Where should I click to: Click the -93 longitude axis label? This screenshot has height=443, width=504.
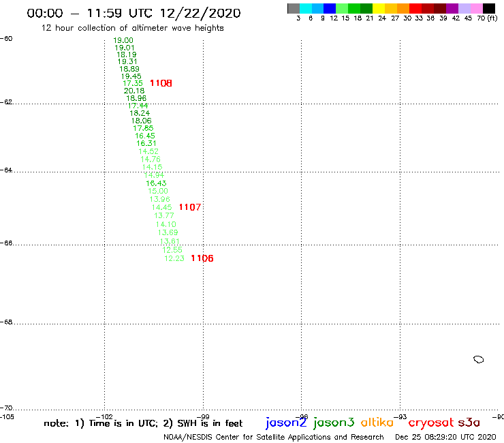click(x=400, y=417)
